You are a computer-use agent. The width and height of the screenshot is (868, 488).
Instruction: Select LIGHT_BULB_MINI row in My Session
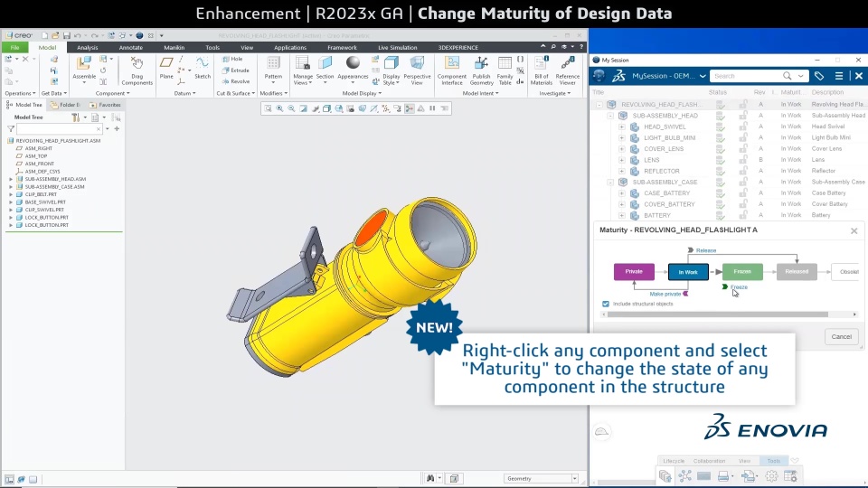coord(669,137)
